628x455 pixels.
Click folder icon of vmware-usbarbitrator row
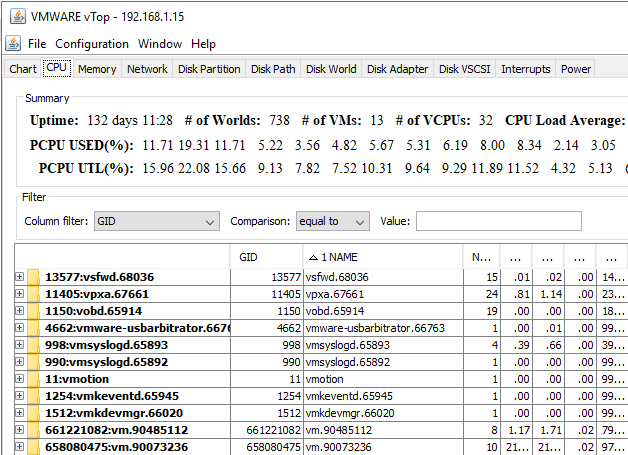34,328
